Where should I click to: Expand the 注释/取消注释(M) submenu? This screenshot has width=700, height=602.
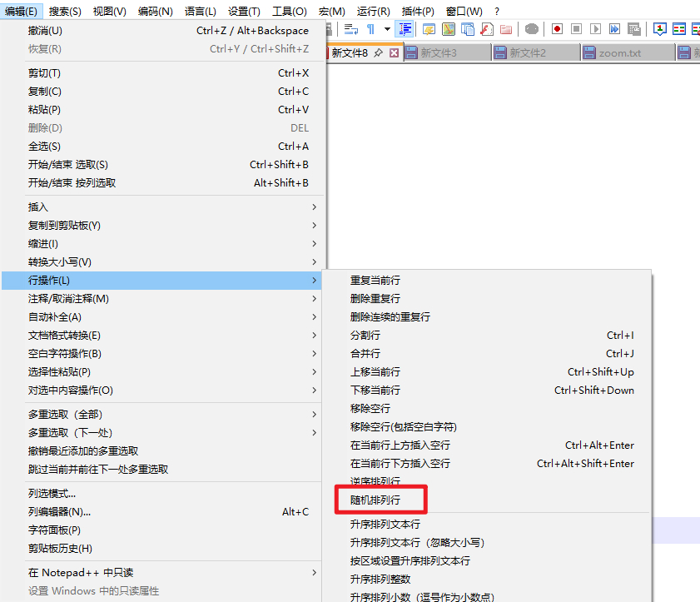coord(162,299)
